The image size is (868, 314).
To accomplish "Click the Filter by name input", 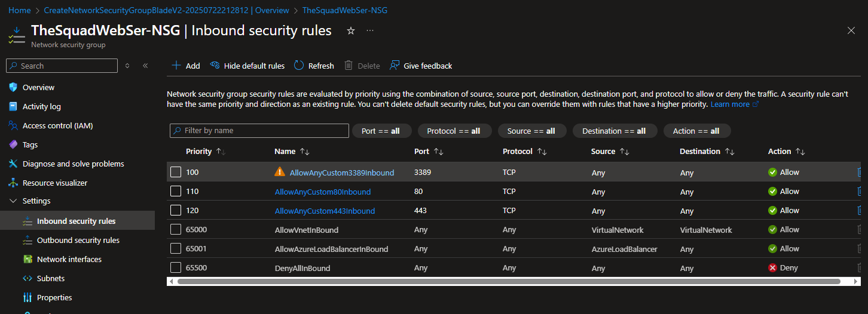I will pos(259,131).
